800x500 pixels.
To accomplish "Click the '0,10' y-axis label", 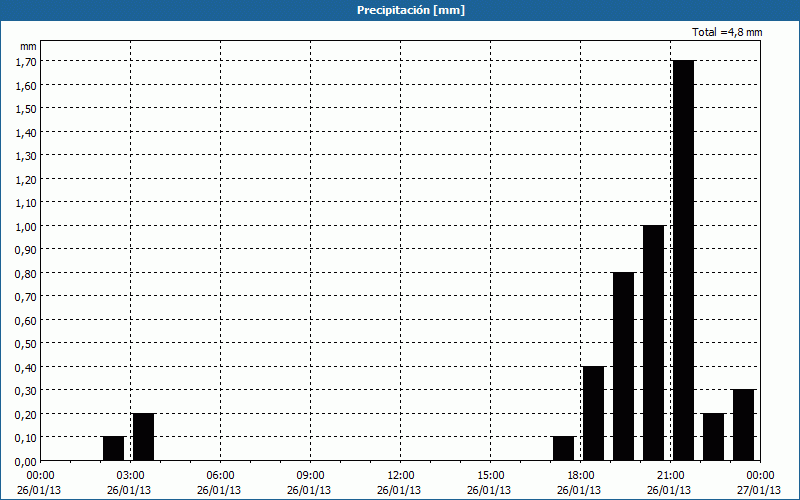I will (26, 438).
